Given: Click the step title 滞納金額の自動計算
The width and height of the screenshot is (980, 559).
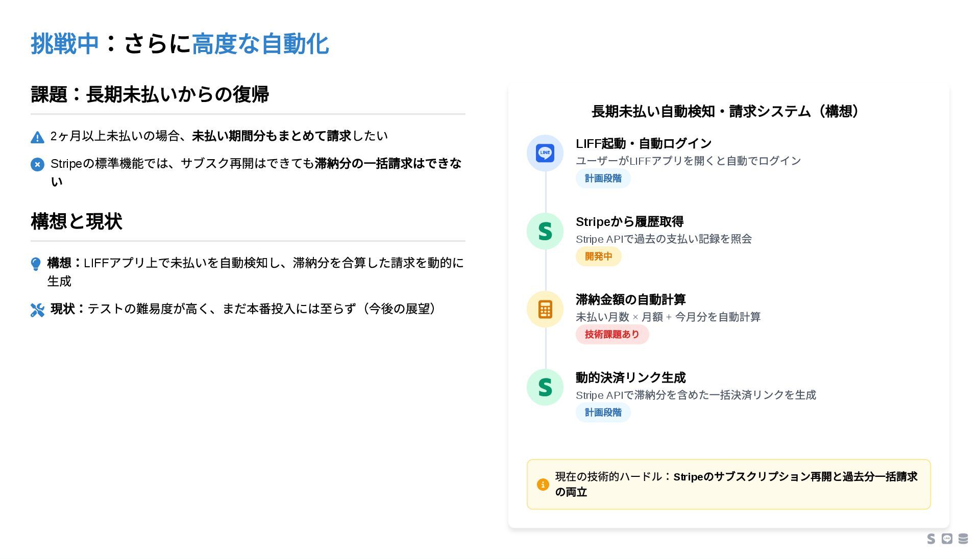Looking at the screenshot, I should [630, 300].
